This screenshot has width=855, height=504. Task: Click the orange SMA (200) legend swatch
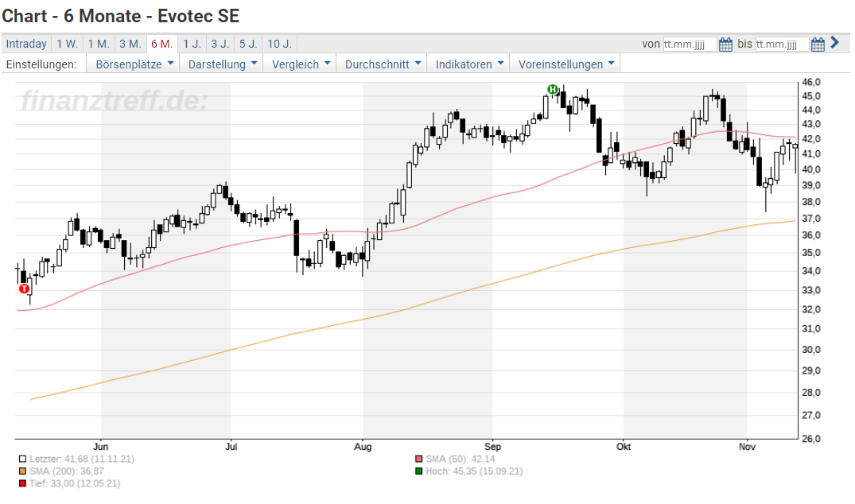(22, 471)
